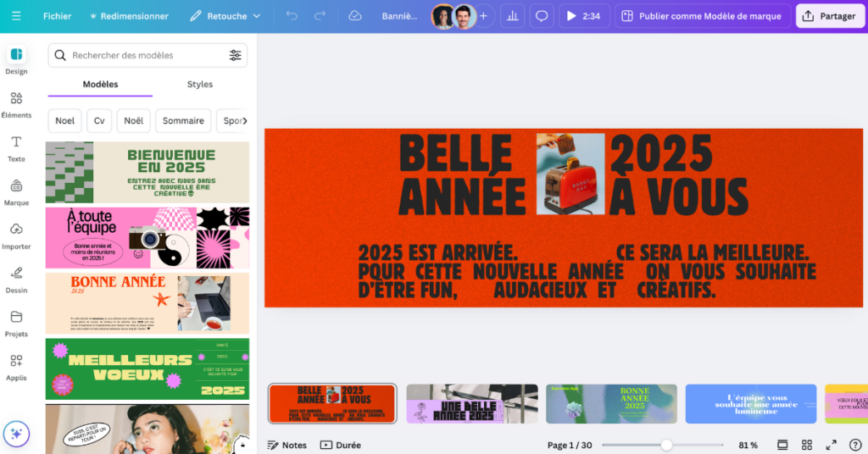Select the BELLE ANNÉE heading text

pos(462,174)
